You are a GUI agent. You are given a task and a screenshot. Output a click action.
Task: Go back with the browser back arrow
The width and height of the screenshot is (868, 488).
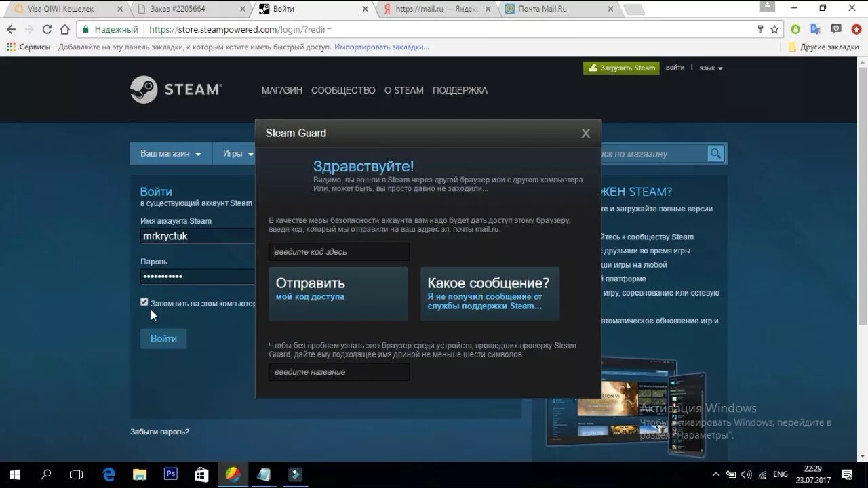click(x=12, y=29)
